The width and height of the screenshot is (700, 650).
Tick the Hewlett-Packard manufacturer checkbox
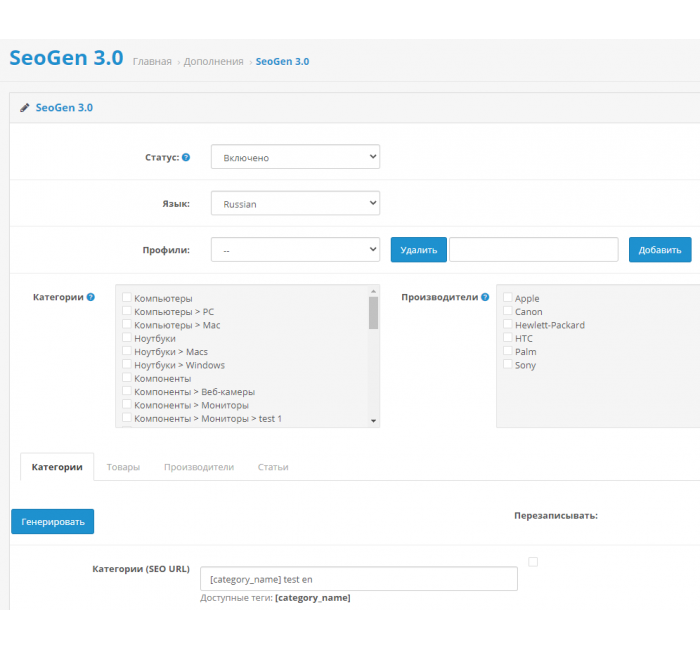(x=508, y=324)
